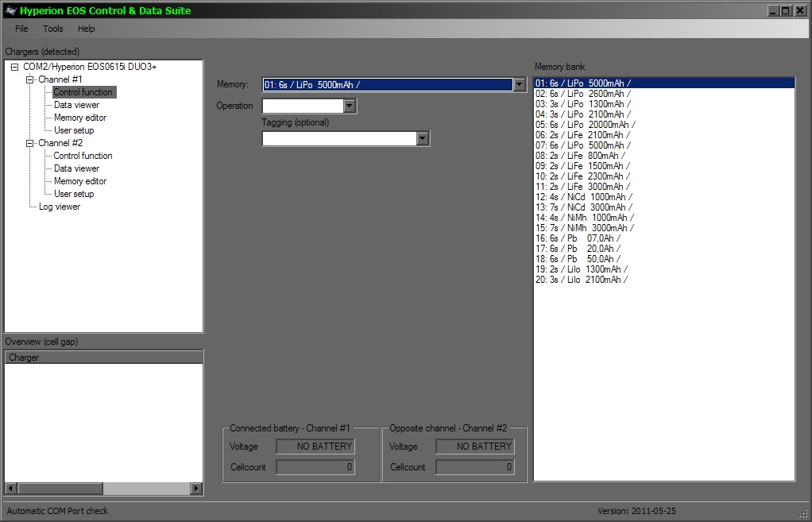Select memory 04: 3s / LiPo 2100mAh
The height and width of the screenshot is (522, 812).
664,114
